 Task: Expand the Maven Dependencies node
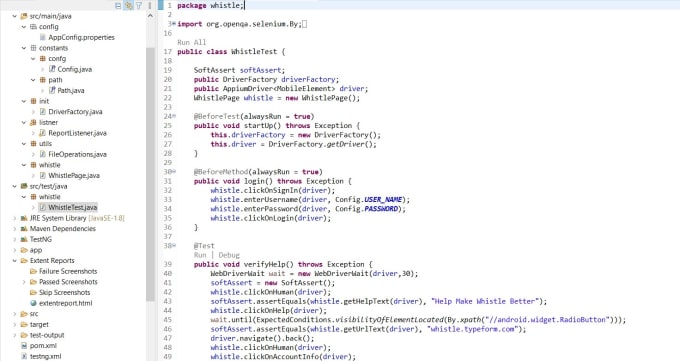(15, 229)
